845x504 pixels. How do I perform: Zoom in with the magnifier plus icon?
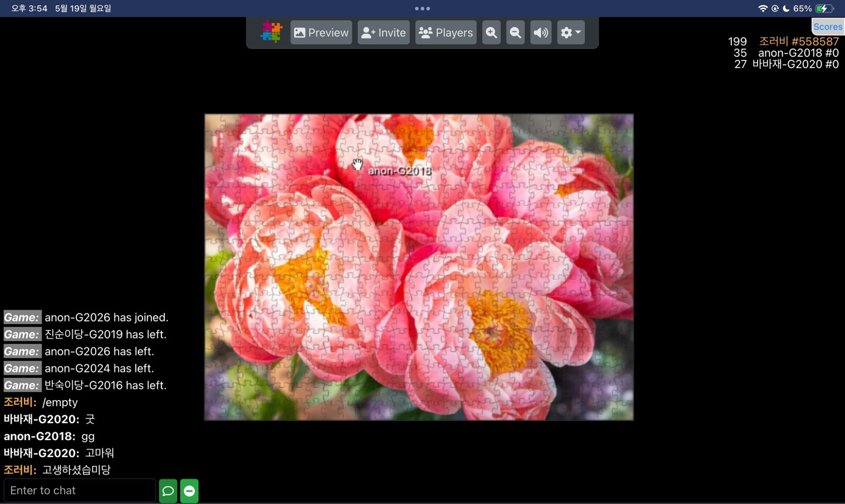[x=491, y=33]
